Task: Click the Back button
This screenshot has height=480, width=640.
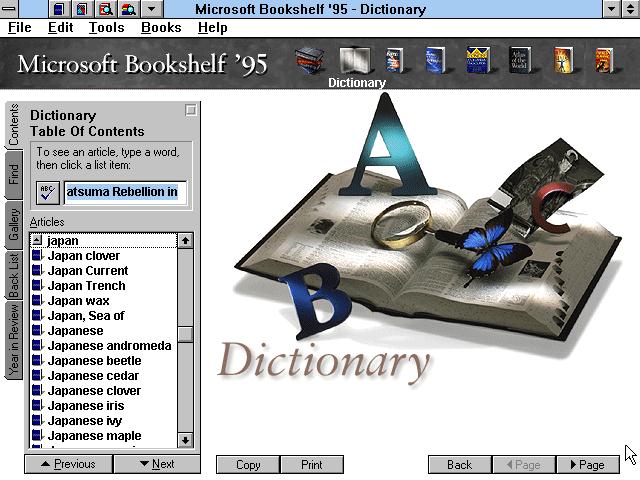Action: (x=460, y=464)
